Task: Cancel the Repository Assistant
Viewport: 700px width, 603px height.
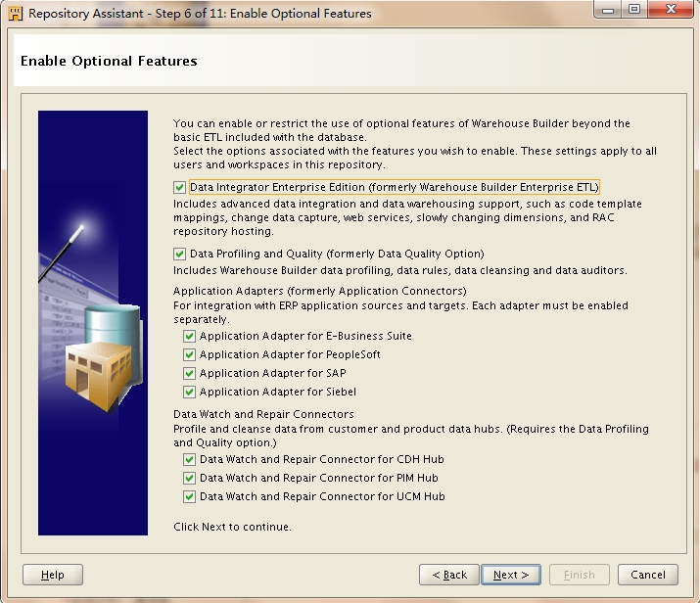Action: (x=648, y=575)
